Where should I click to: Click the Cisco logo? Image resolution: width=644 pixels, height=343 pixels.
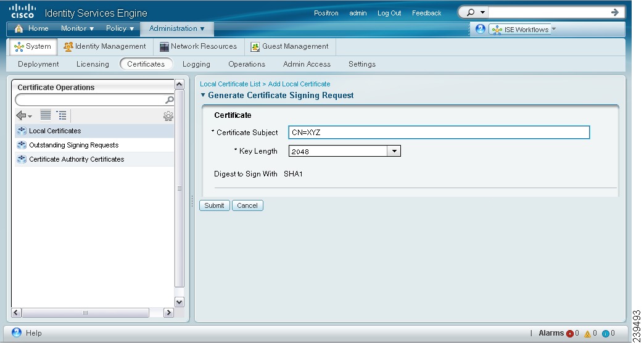tap(23, 11)
